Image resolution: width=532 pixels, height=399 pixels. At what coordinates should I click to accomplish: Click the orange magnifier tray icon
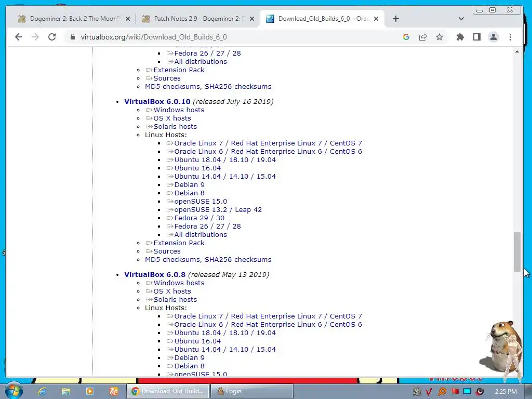(x=442, y=392)
